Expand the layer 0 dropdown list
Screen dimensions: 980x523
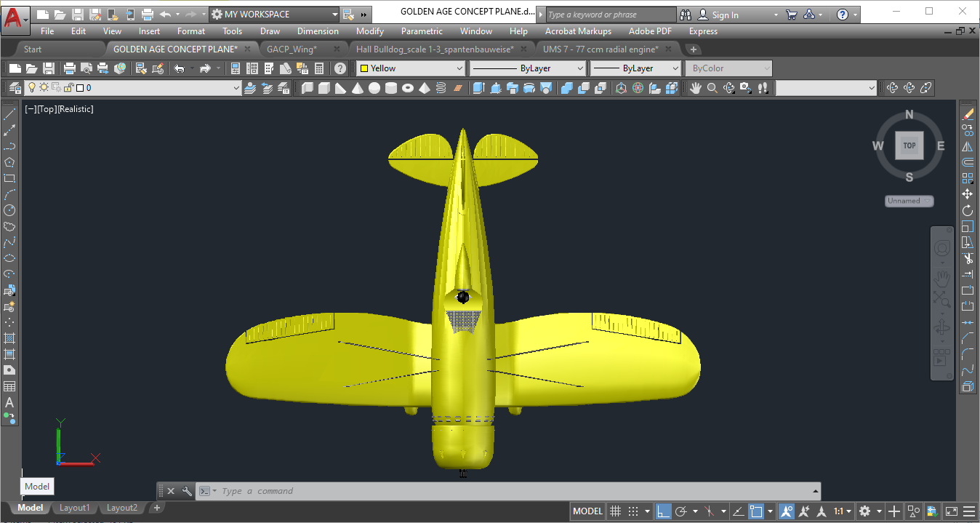[x=236, y=88]
